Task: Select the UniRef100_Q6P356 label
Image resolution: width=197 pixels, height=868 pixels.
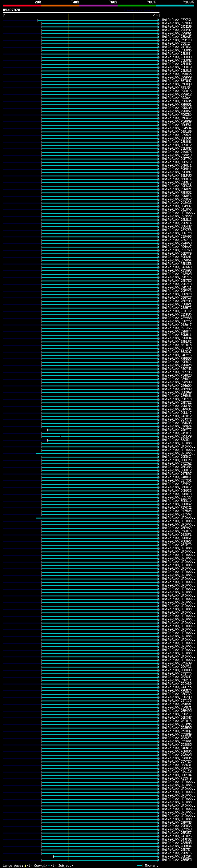Action: pyautogui.click(x=176, y=467)
